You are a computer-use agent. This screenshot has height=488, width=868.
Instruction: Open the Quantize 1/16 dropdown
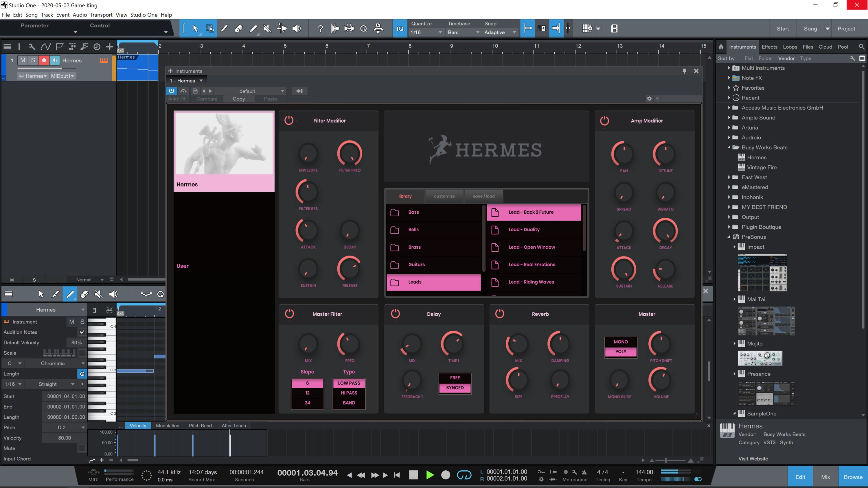pyautogui.click(x=426, y=32)
